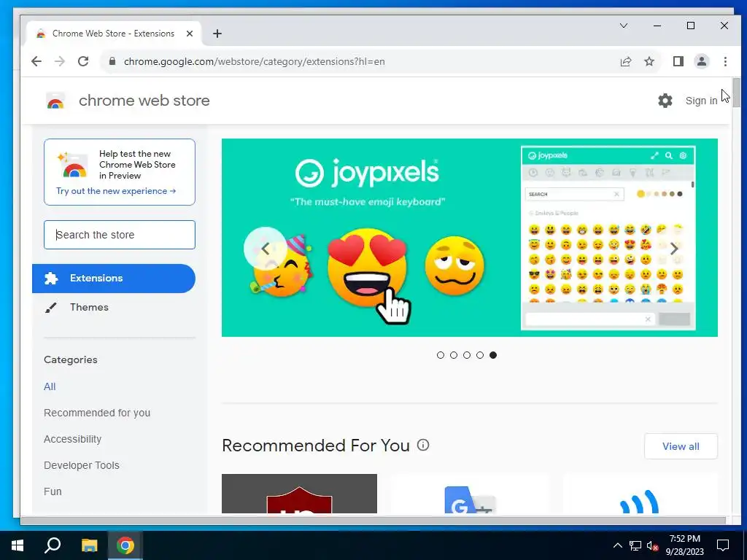Open the Developer Tools category
The image size is (747, 560).
82,465
